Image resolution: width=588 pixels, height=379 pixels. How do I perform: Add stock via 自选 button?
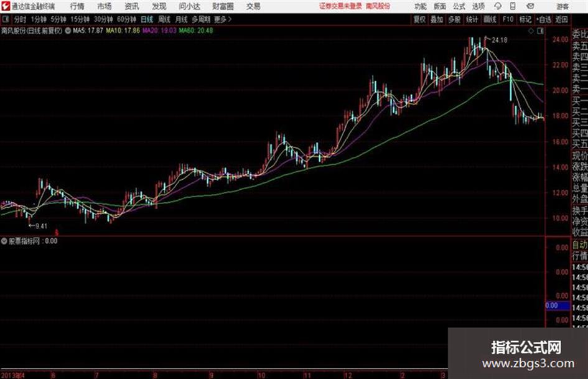[544, 19]
